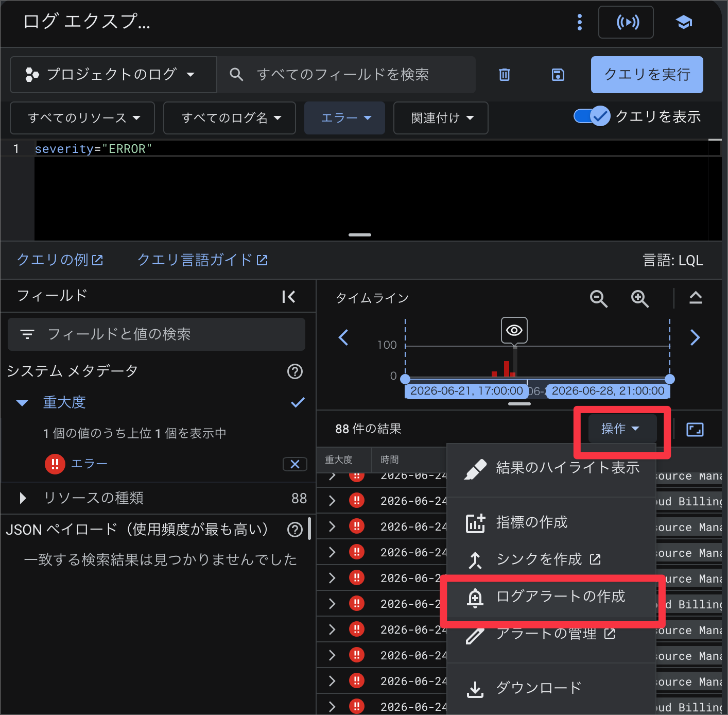Zoom out the timeline

pyautogui.click(x=599, y=298)
